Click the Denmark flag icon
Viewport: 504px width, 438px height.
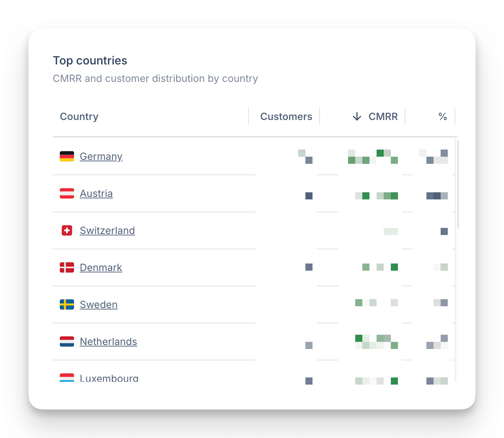(x=67, y=267)
